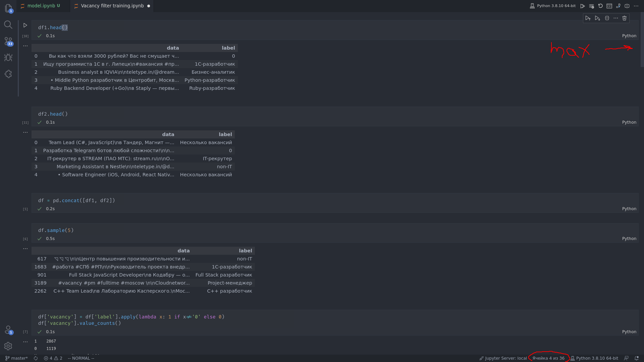Synchronize changes from status bar
644x362 pixels.
(x=36, y=358)
